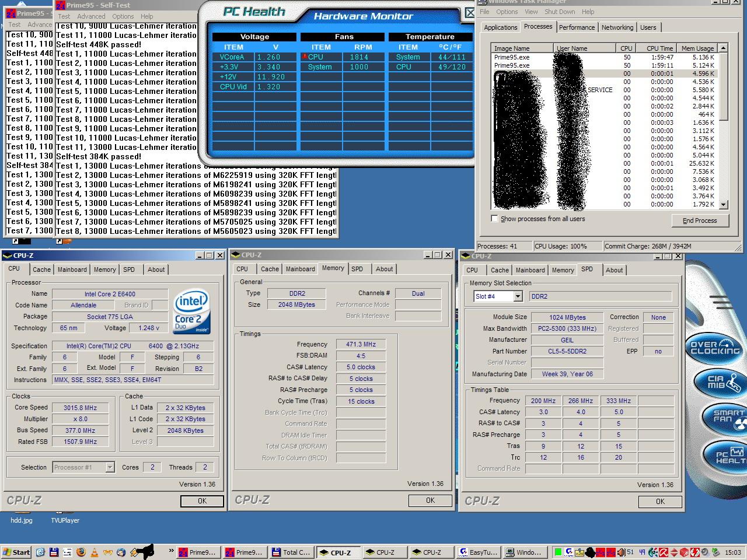Expand hidden quick launch items chevron
The image size is (747, 560).
(171, 550)
